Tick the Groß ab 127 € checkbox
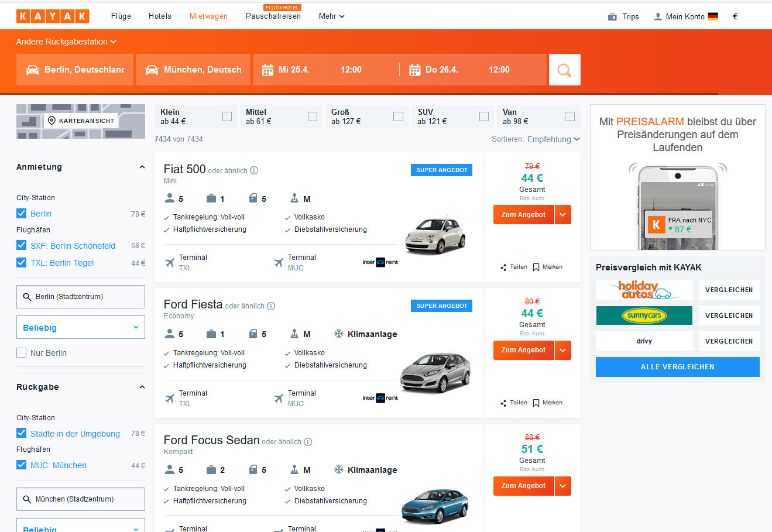 click(x=399, y=116)
